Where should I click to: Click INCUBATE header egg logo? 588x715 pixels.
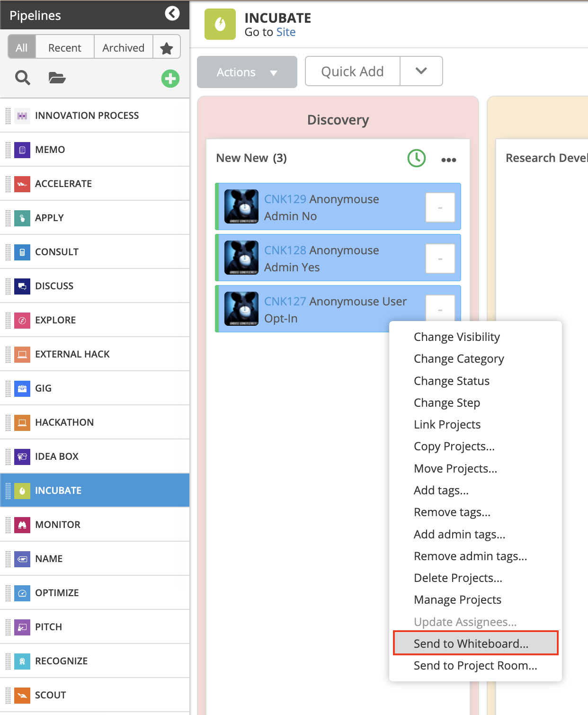[x=220, y=24]
